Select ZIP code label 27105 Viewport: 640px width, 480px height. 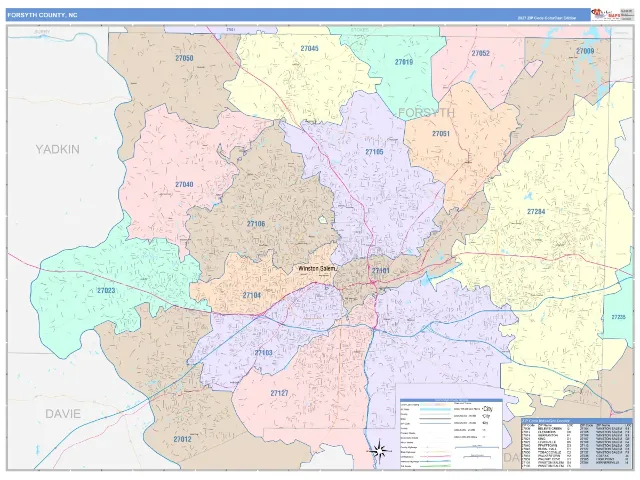pyautogui.click(x=374, y=152)
